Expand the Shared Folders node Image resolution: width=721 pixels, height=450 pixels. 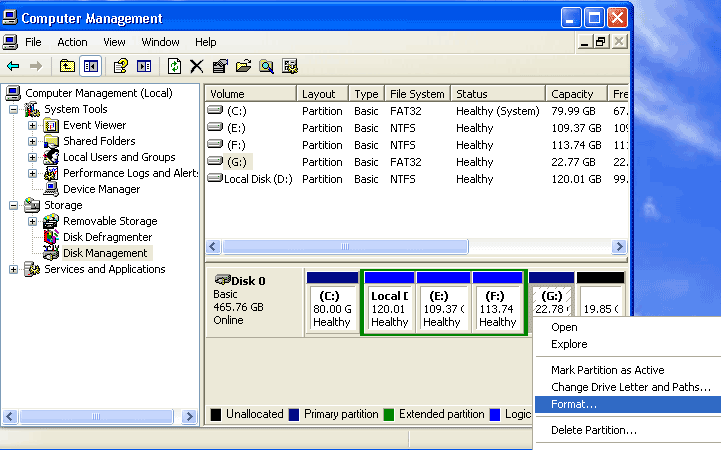tap(32, 142)
